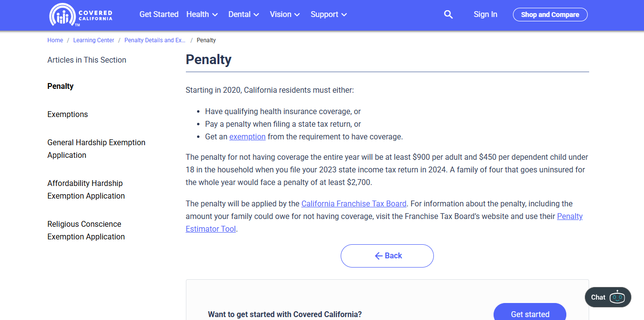Open the Chat robot assistant
The height and width of the screenshot is (320, 644).
coord(608,297)
